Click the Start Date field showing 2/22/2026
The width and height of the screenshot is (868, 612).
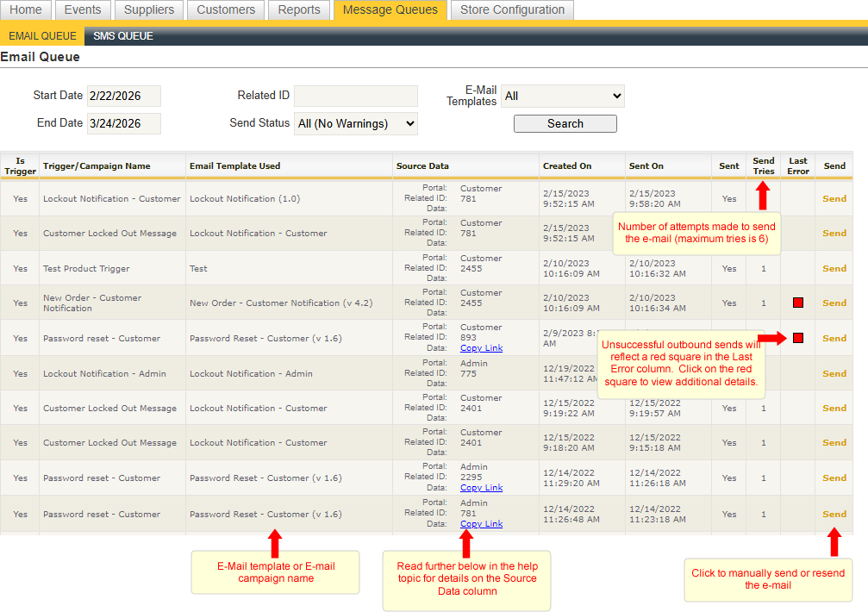tap(123, 96)
